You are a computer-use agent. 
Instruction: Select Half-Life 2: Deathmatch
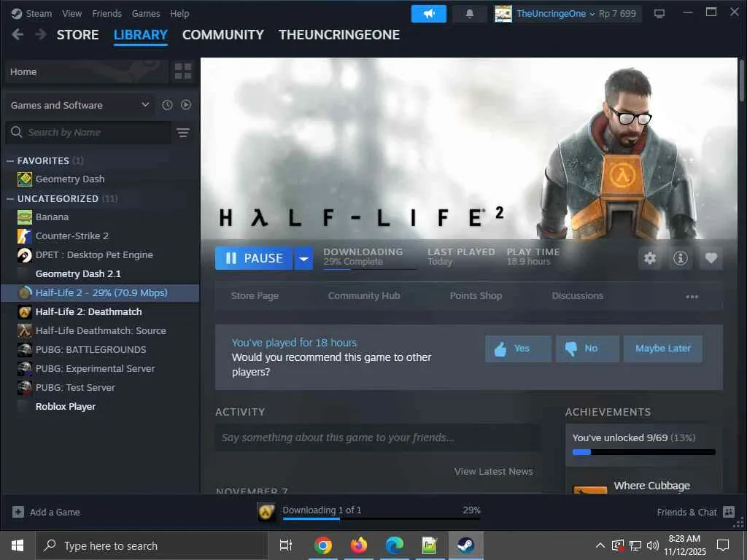100,312
